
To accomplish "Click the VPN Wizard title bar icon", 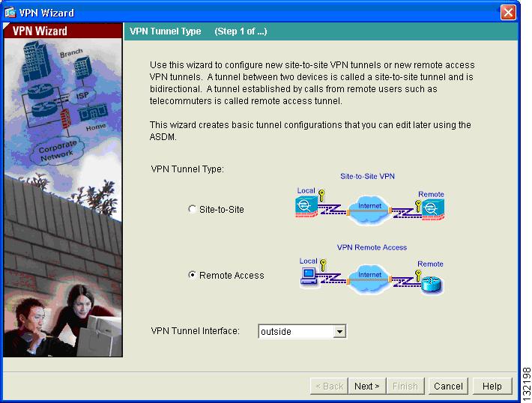I will [10, 13].
